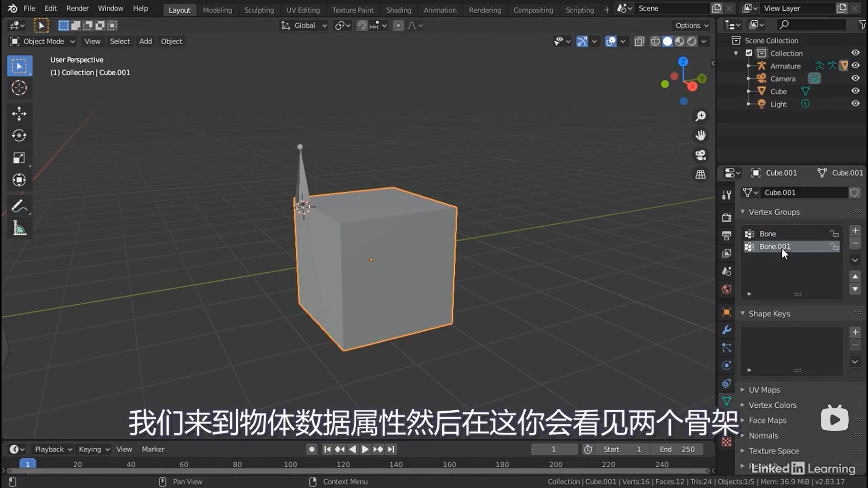Remove the selected vertex group
The image size is (868, 488).
855,243
